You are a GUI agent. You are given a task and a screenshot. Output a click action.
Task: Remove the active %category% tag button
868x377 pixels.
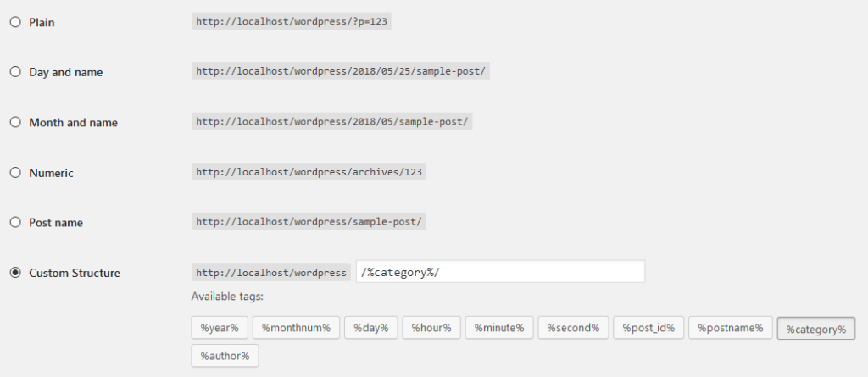pos(816,329)
